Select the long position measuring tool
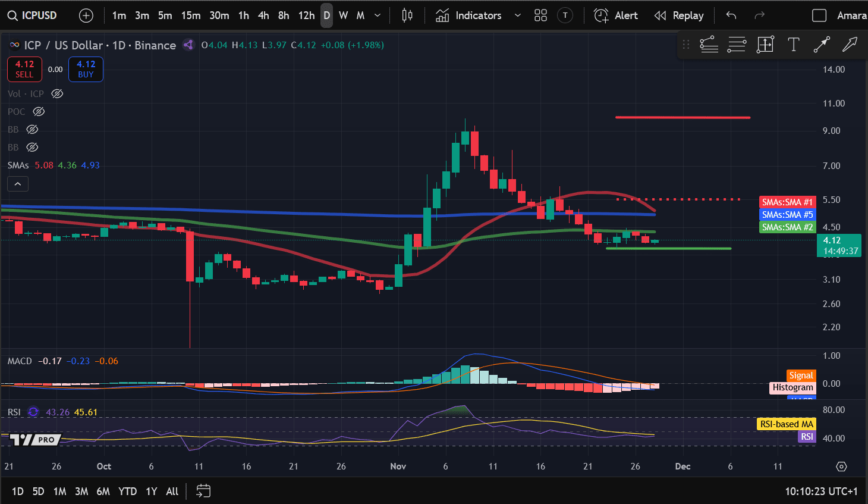This screenshot has width=868, height=504. 765,45
